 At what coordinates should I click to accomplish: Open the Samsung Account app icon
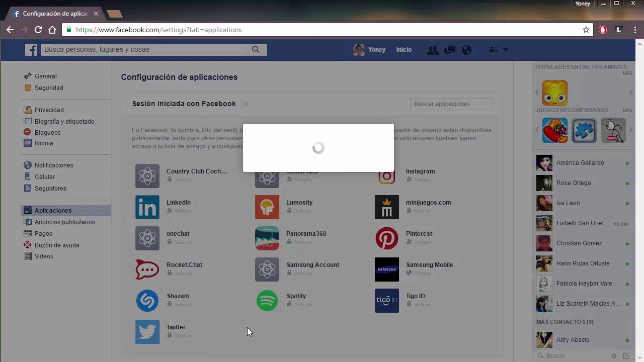[267, 269]
